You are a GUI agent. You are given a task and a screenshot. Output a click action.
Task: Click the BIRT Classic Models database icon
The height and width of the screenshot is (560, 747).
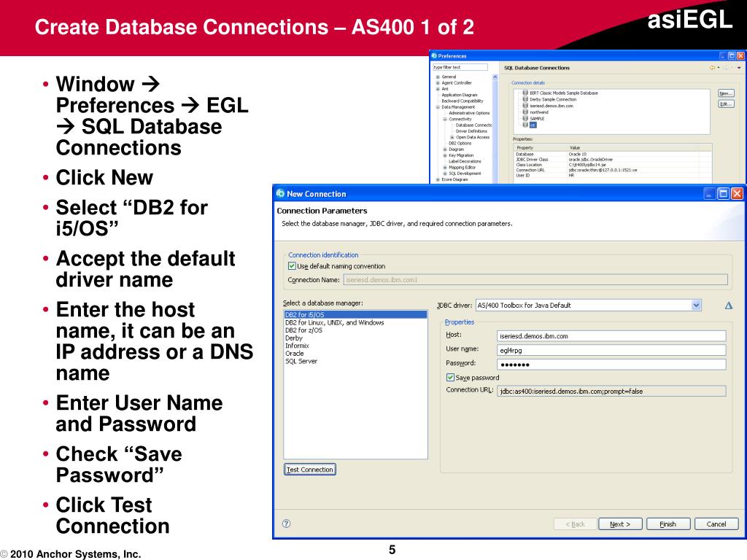525,93
